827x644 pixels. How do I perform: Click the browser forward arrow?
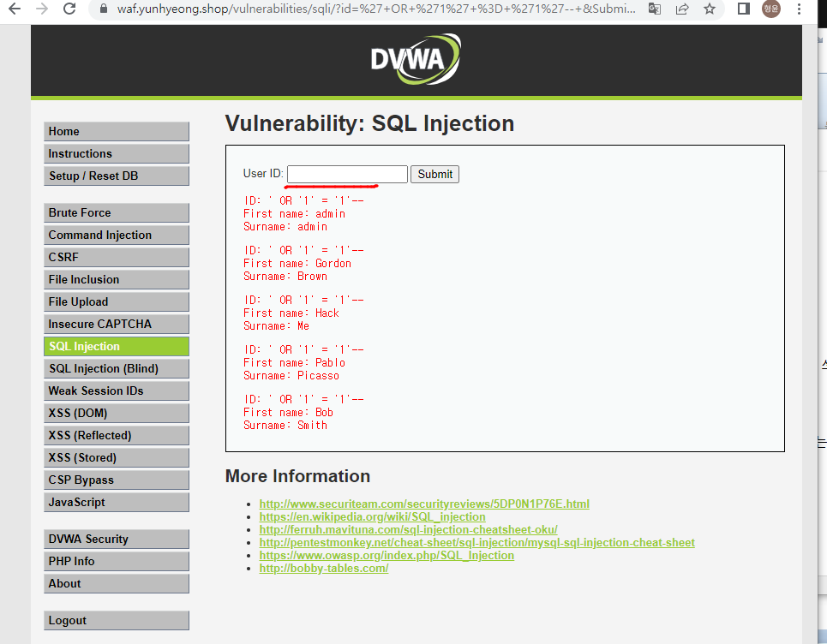click(x=42, y=9)
